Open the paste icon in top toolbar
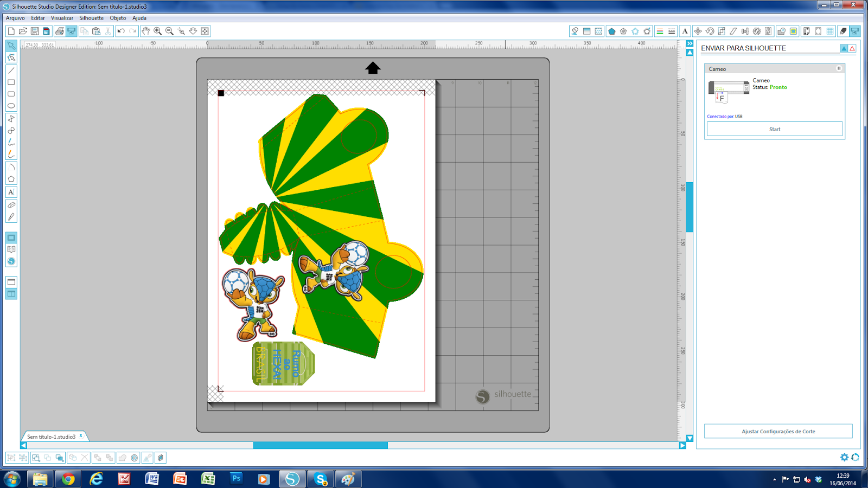Viewport: 868px width, 488px height. [x=96, y=31]
